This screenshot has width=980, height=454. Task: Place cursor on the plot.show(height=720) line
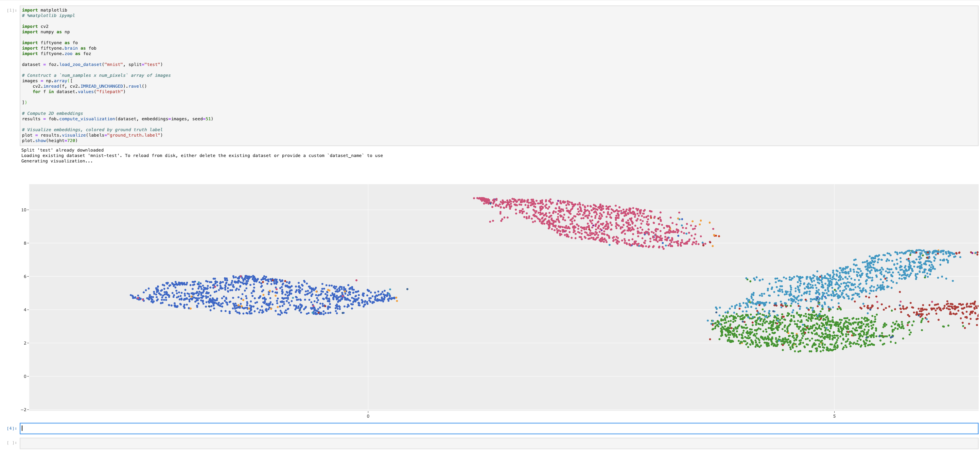point(50,140)
